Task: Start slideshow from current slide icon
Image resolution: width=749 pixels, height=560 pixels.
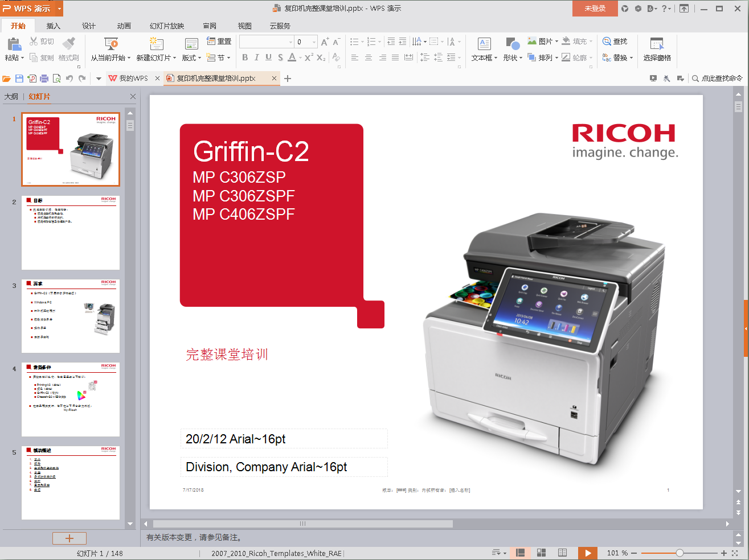Action: point(111,44)
